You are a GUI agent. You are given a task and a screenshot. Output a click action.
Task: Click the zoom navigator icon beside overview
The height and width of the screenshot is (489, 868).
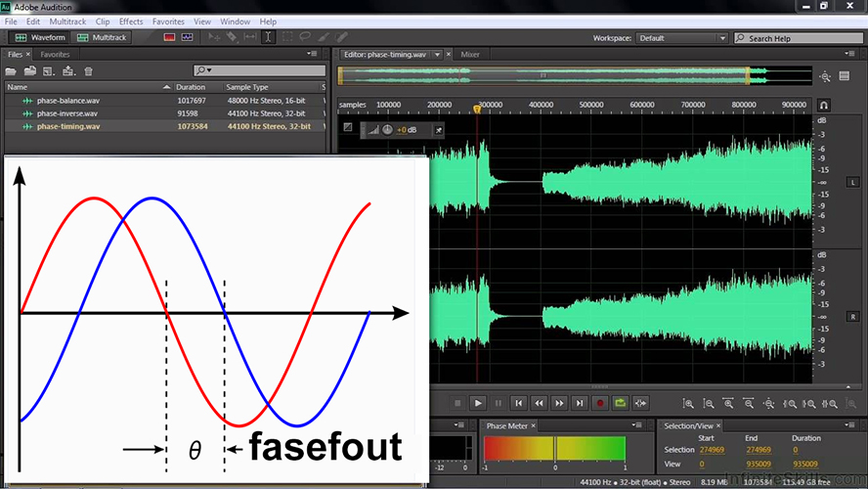(825, 76)
